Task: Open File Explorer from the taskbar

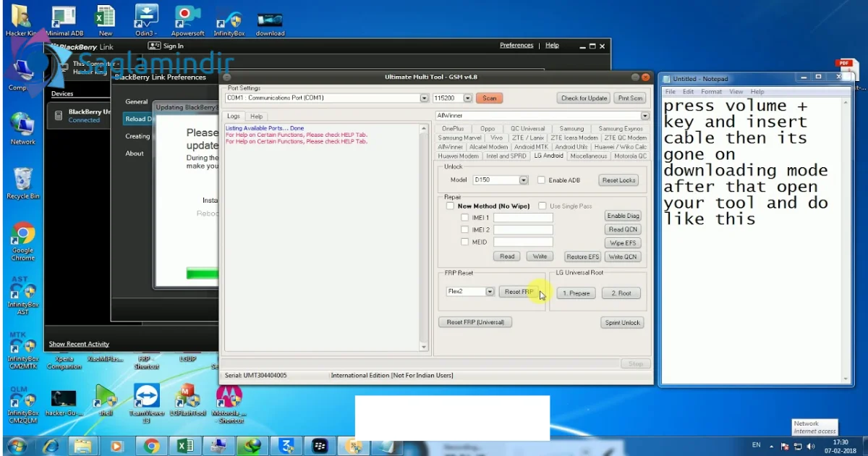Action: coord(84,446)
